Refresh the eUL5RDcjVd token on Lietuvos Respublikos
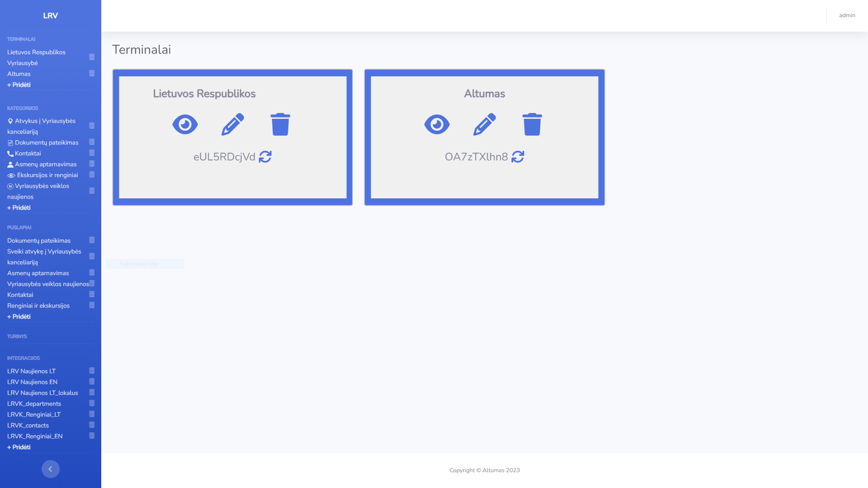 [264, 157]
